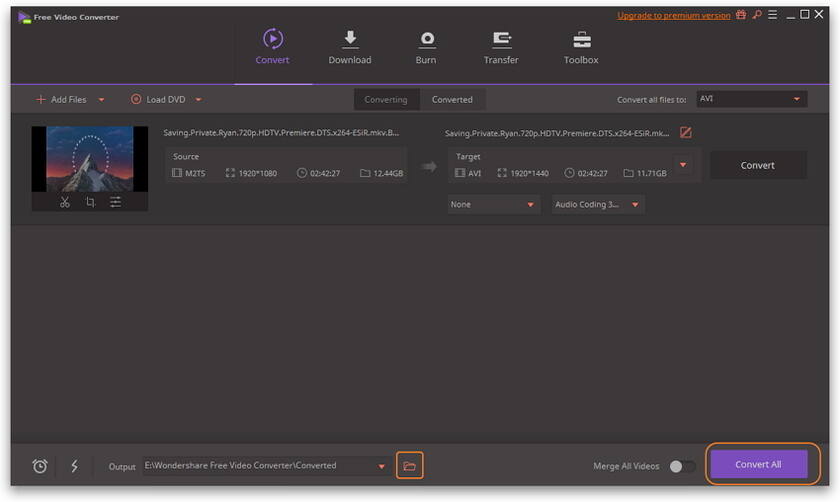Click the open output folder icon

pyautogui.click(x=410, y=466)
